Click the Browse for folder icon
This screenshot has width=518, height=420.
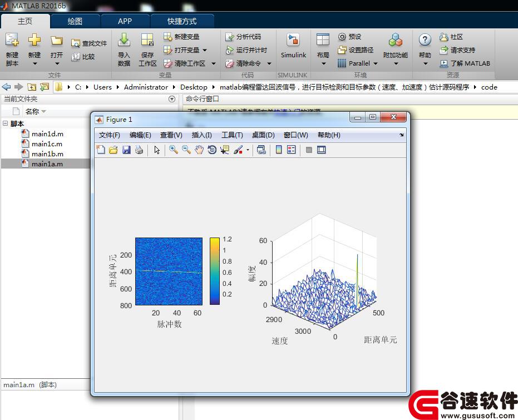pos(45,87)
